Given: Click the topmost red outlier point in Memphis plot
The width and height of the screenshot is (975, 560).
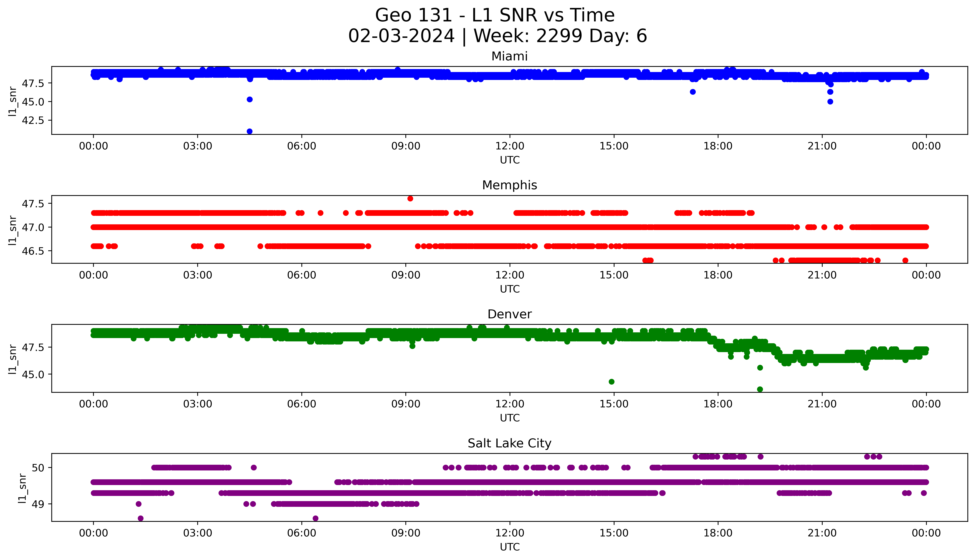Looking at the screenshot, I should tap(410, 198).
